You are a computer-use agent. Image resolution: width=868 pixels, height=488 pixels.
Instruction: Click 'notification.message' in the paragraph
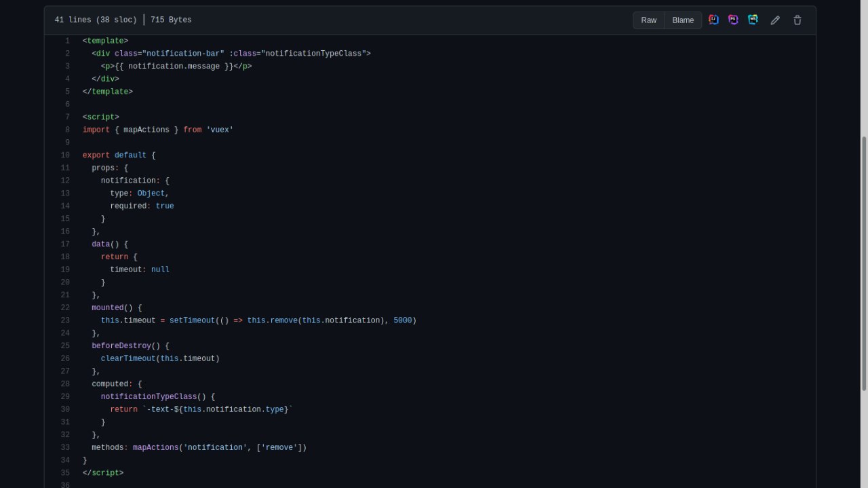(x=174, y=67)
